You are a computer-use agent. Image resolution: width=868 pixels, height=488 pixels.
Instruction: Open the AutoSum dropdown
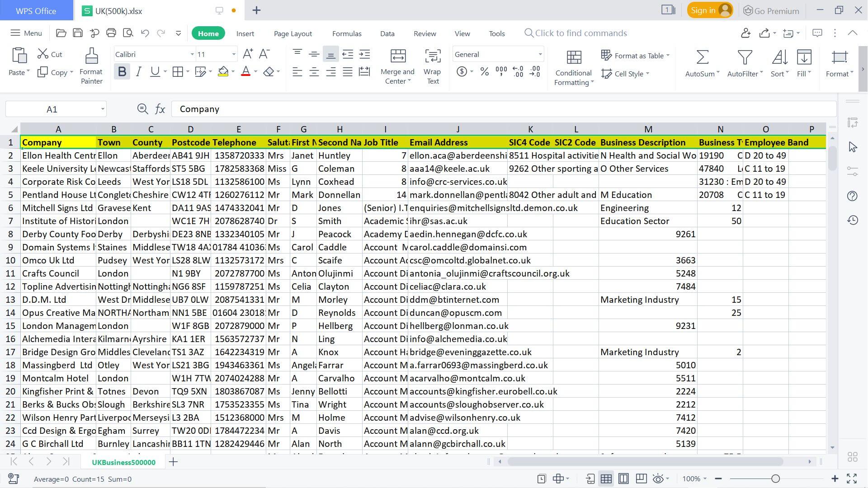(717, 73)
